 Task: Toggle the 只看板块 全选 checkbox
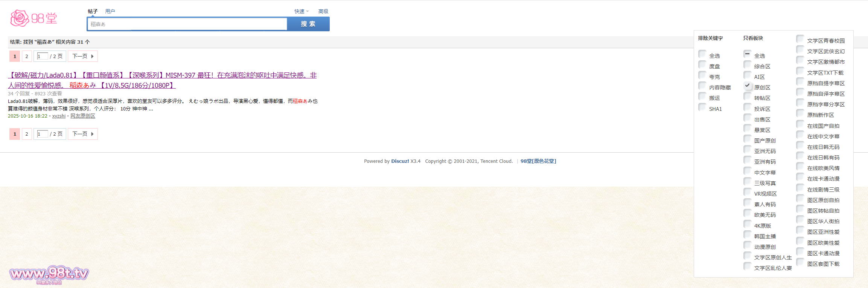click(748, 54)
